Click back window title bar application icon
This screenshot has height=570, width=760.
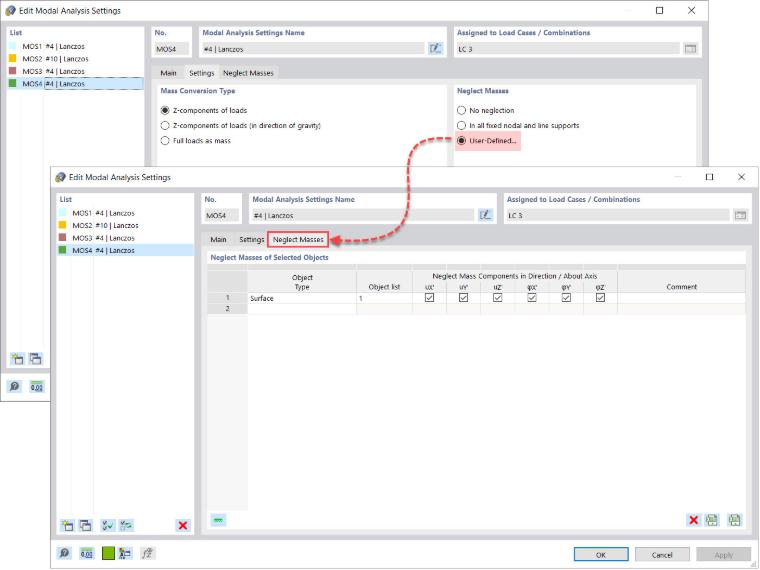click(x=11, y=11)
